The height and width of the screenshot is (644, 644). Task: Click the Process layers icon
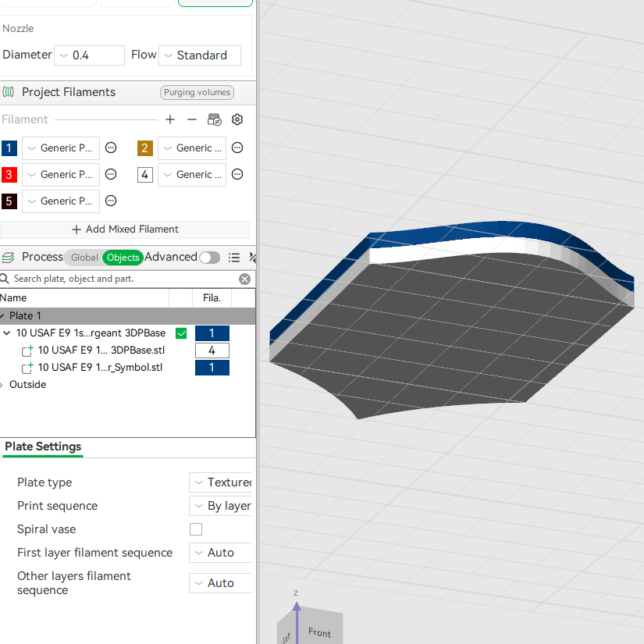[x=8, y=258]
